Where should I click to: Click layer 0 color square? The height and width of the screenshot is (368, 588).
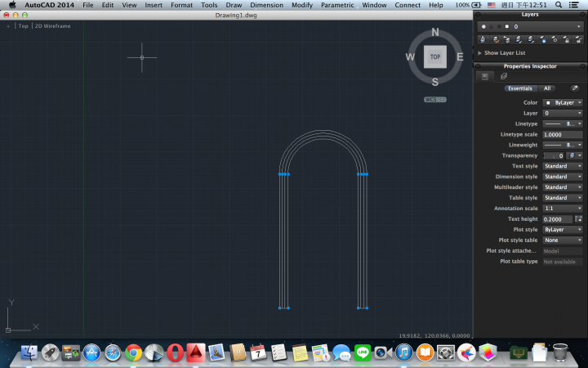(507, 27)
